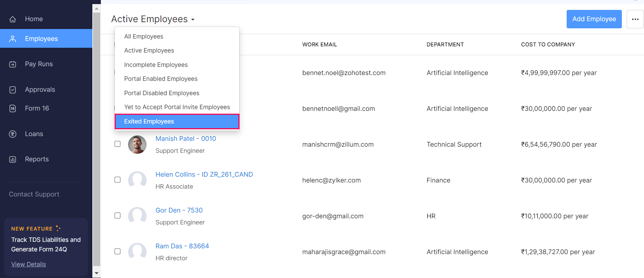Select Incomplete Employees filter option
This screenshot has height=278, width=644.
[x=177, y=65]
